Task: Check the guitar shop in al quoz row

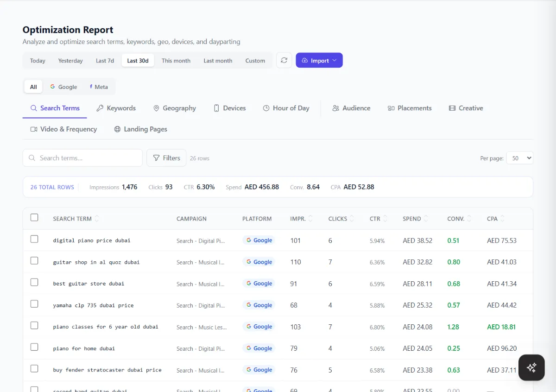Action: point(34,261)
